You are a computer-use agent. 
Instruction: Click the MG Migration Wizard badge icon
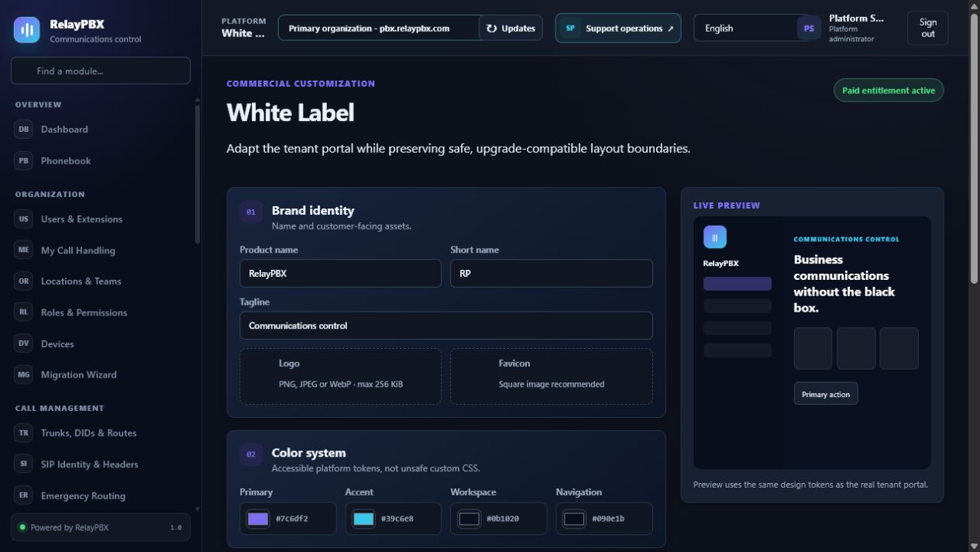(23, 374)
